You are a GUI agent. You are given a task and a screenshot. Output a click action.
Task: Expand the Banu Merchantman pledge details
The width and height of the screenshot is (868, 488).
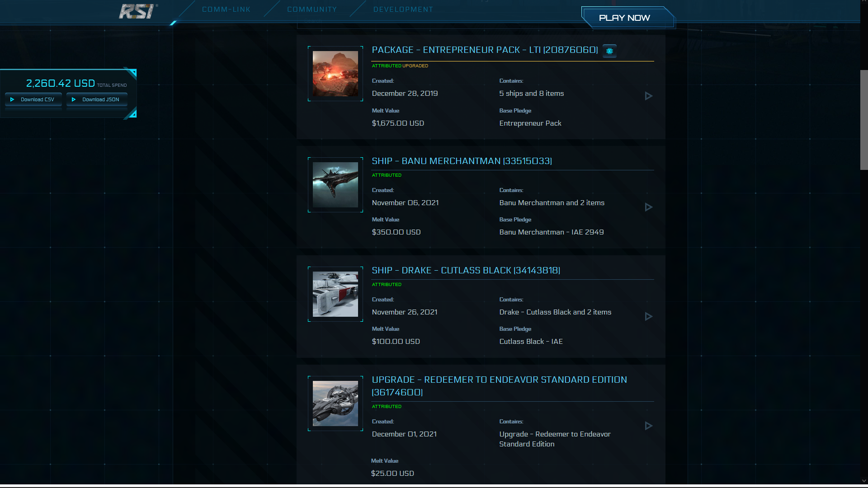coord(648,207)
